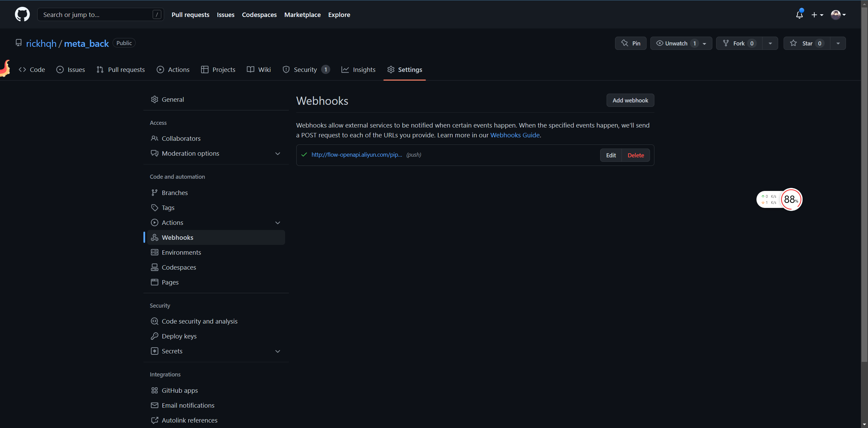Switch to the Projects tab

tap(218, 70)
